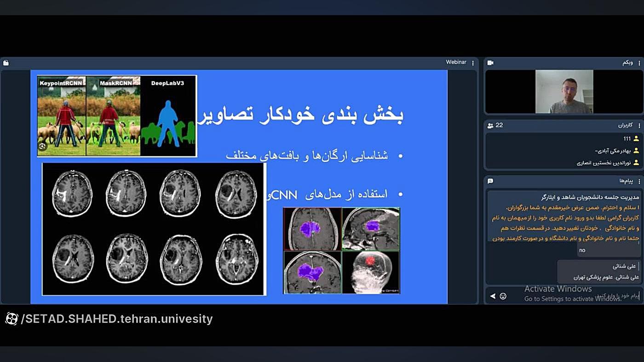Open the پیام‌ها pod options menu
The image size is (644, 362).
point(639,181)
